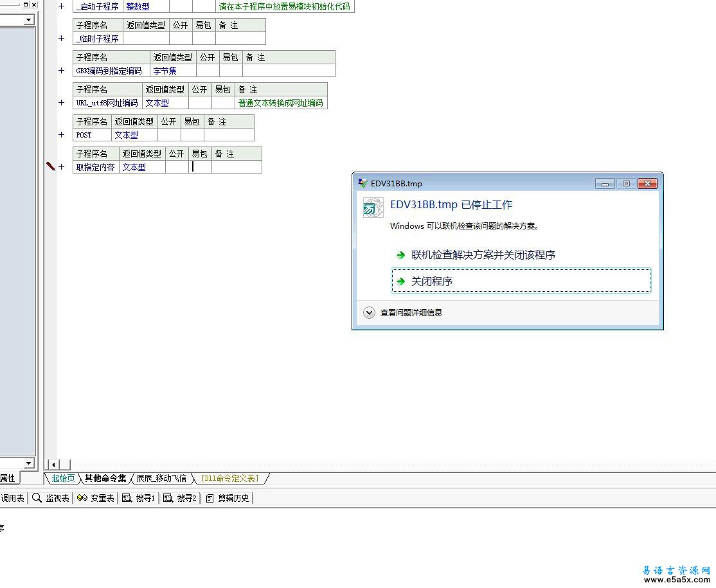Open the 监视表 tab with magnifier icon
716x588 pixels.
(x=51, y=498)
